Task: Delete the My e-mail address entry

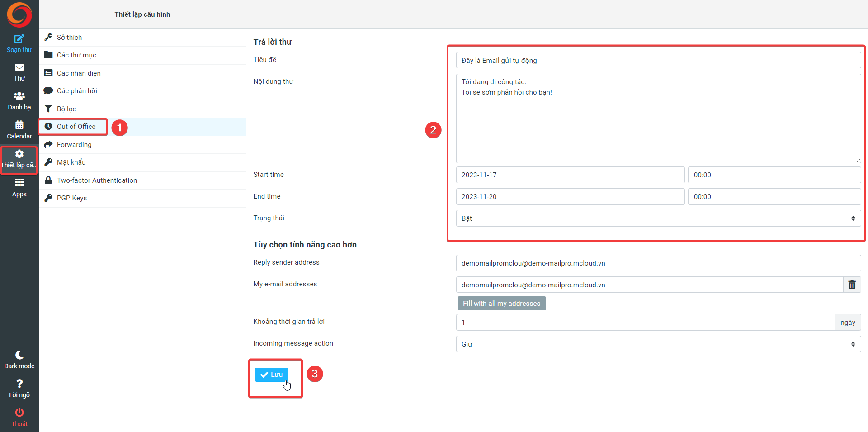Action: [852, 285]
